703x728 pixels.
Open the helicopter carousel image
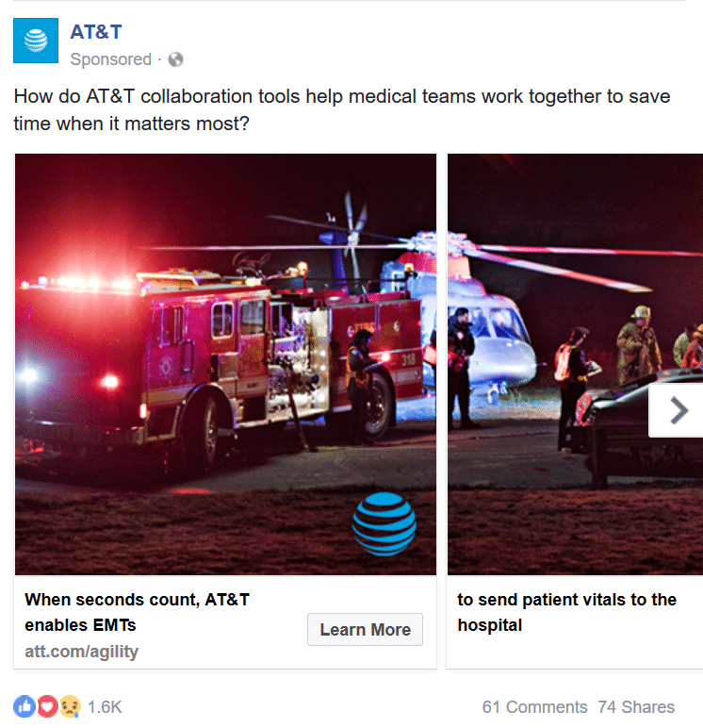[x=575, y=364]
